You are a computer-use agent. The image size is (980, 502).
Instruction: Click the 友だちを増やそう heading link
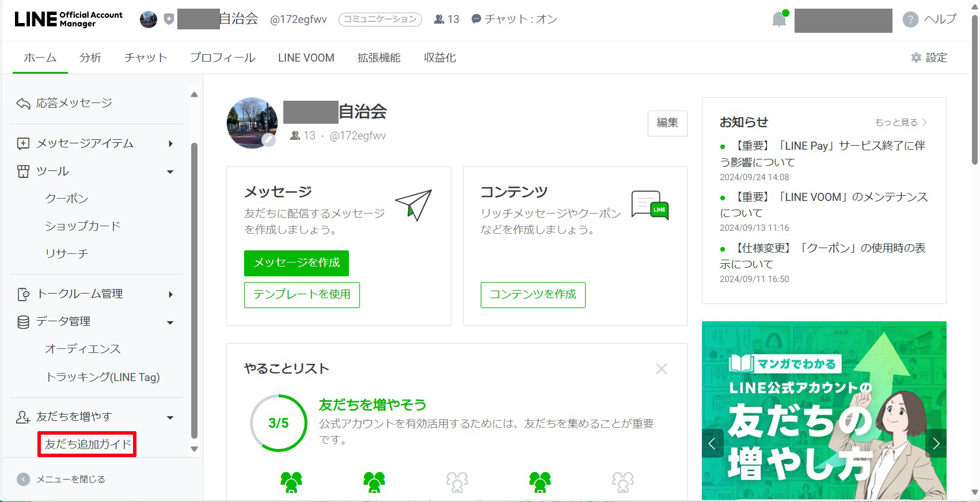tap(373, 405)
